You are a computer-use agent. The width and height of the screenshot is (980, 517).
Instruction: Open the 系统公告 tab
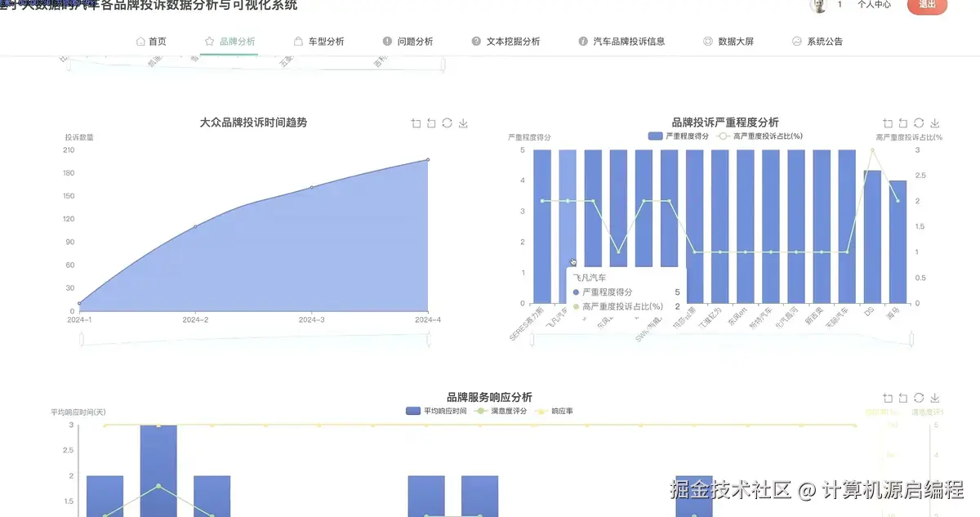click(x=817, y=41)
